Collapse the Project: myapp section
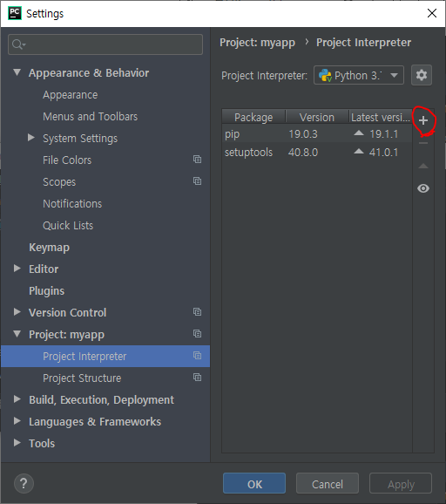 click(x=17, y=334)
